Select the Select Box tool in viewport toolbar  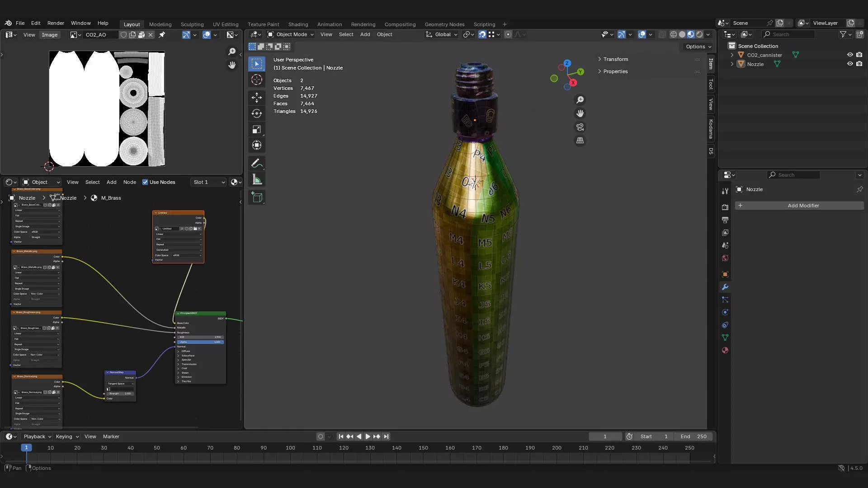click(x=257, y=64)
